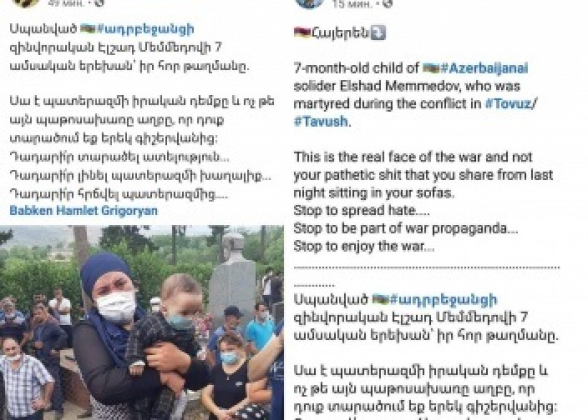Click the public globe icon beside 49 мин.

point(99,3)
